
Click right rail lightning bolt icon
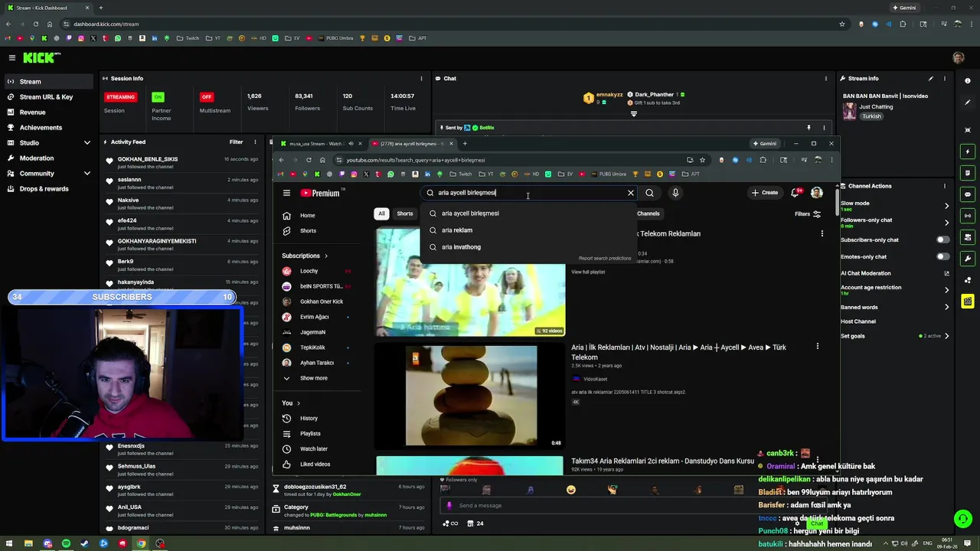968,152
